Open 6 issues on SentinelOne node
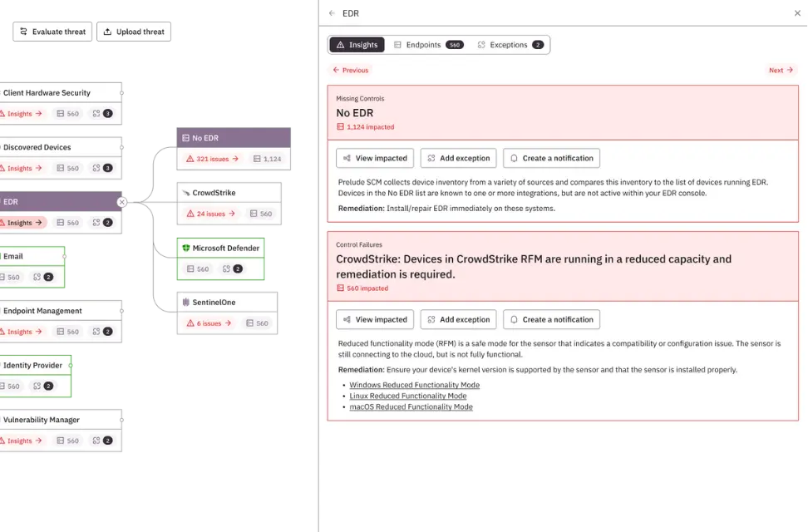This screenshot has width=808, height=532. (209, 323)
